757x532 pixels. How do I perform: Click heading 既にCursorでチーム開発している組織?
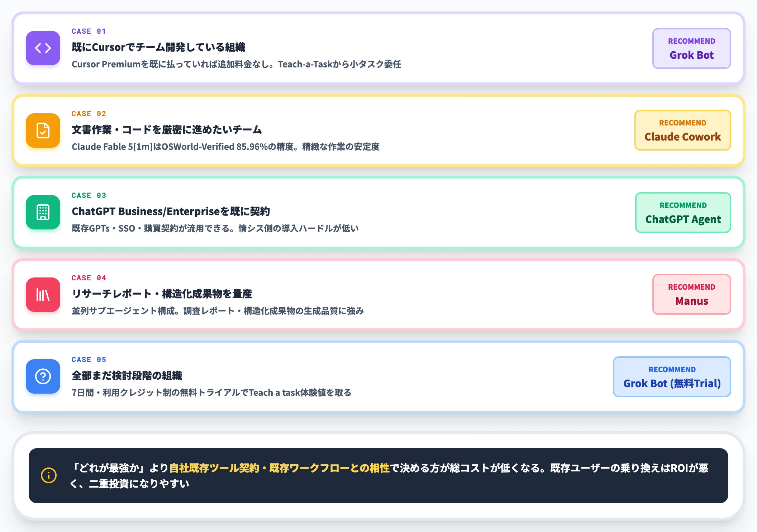click(158, 47)
